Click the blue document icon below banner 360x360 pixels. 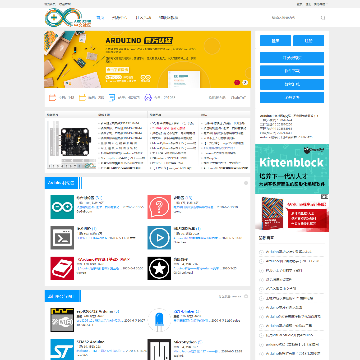tap(112, 98)
